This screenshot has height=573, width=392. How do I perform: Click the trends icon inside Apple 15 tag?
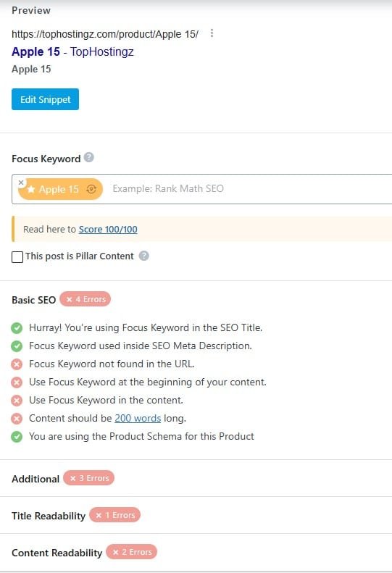click(x=91, y=189)
